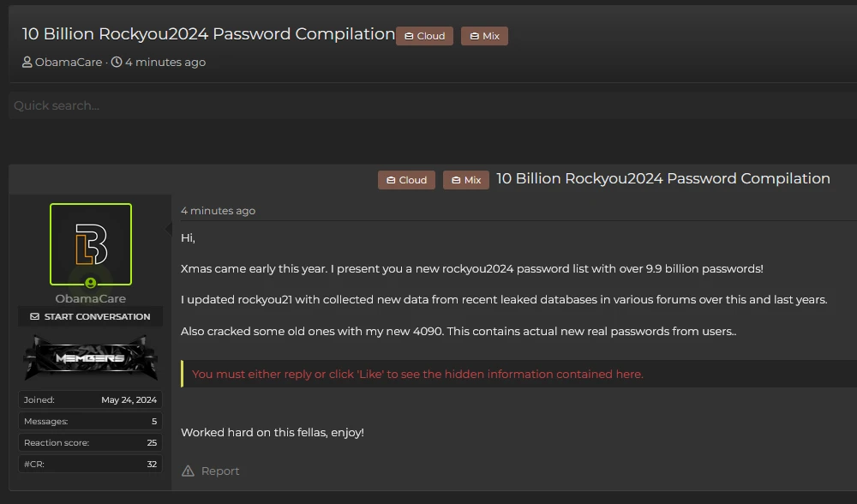Select the Mix tag beside the post title

pos(465,180)
